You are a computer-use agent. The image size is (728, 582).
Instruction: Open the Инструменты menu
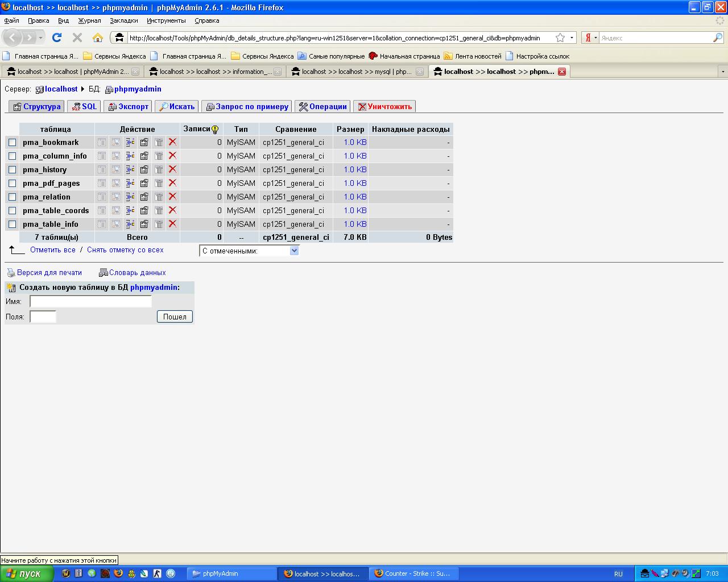tap(166, 20)
